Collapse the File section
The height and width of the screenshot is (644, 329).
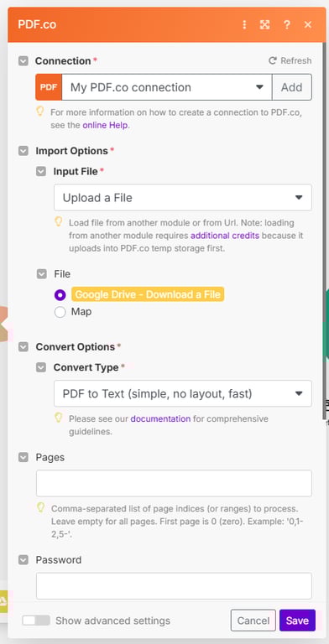click(41, 274)
